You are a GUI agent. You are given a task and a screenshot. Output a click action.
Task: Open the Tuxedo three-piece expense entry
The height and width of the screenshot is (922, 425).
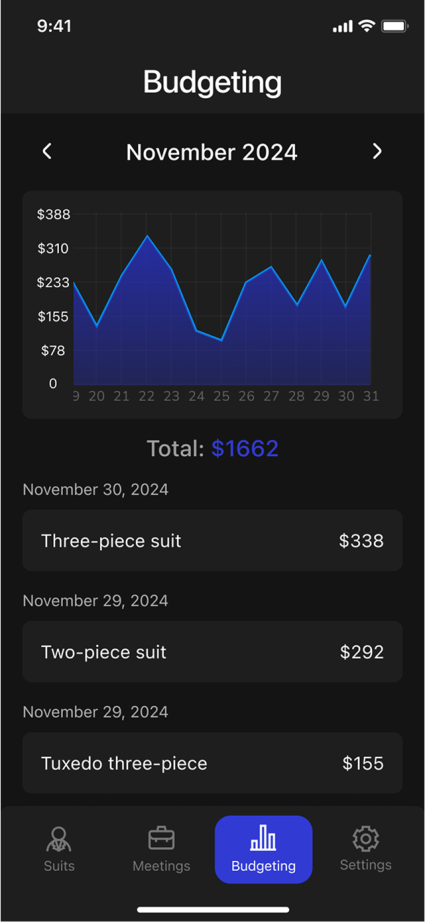[212, 763]
